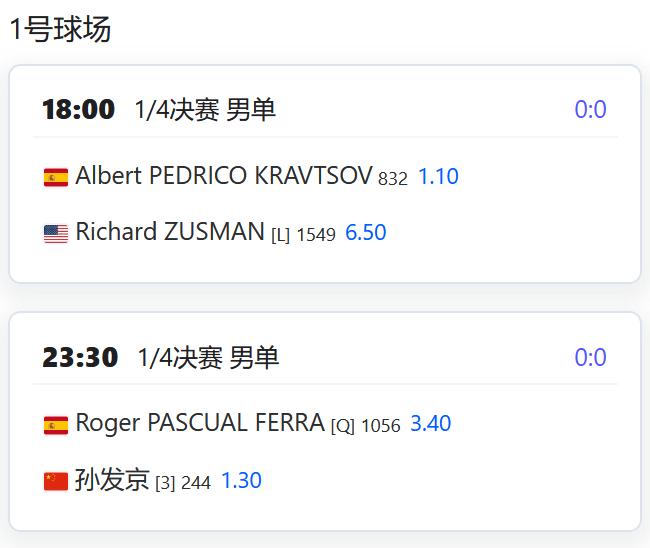The width and height of the screenshot is (650, 548).
Task: Select odds 1.30 for 孙发京
Action: (x=241, y=481)
